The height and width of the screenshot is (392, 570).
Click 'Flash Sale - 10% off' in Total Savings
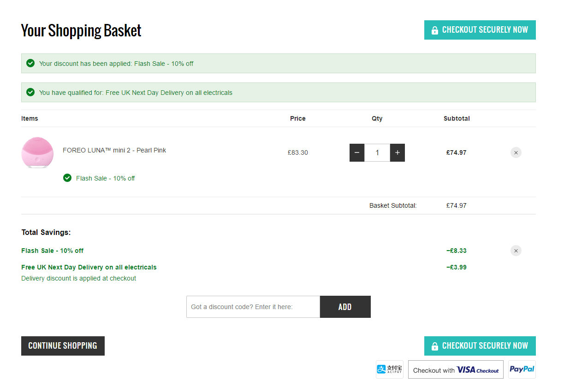coord(53,251)
